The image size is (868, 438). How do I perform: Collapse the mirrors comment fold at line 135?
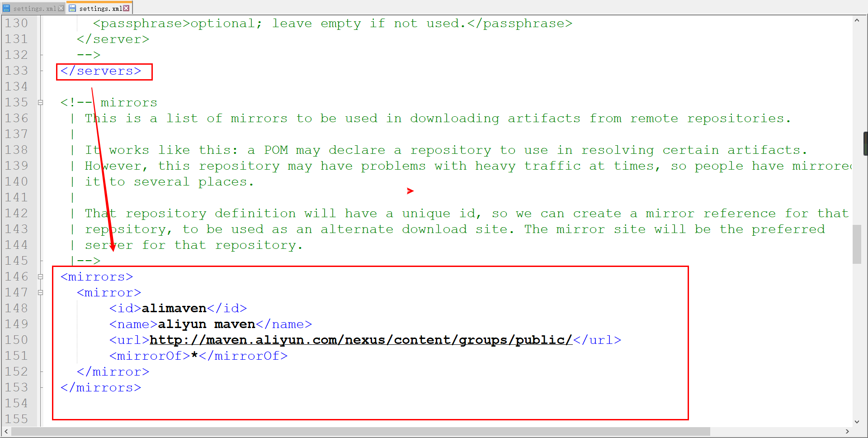tap(41, 102)
